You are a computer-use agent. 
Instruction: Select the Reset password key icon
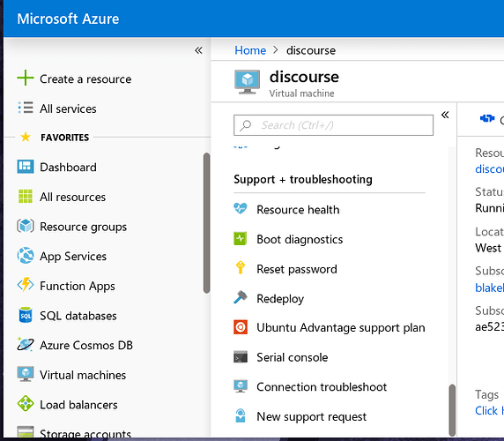click(241, 268)
